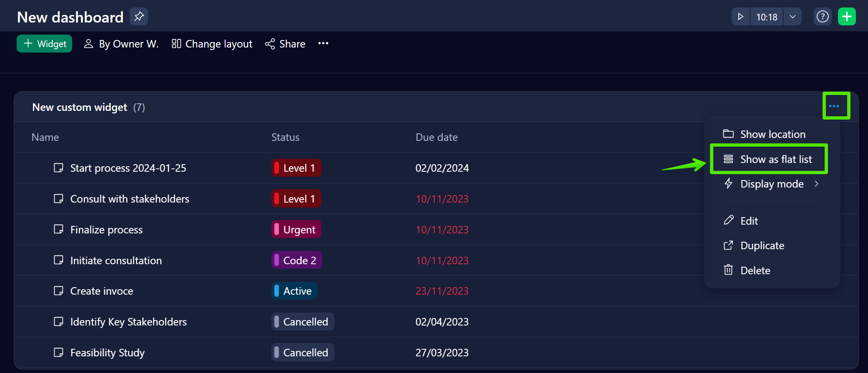Share the dashboard
The height and width of the screenshot is (373, 868).
pyautogui.click(x=285, y=44)
